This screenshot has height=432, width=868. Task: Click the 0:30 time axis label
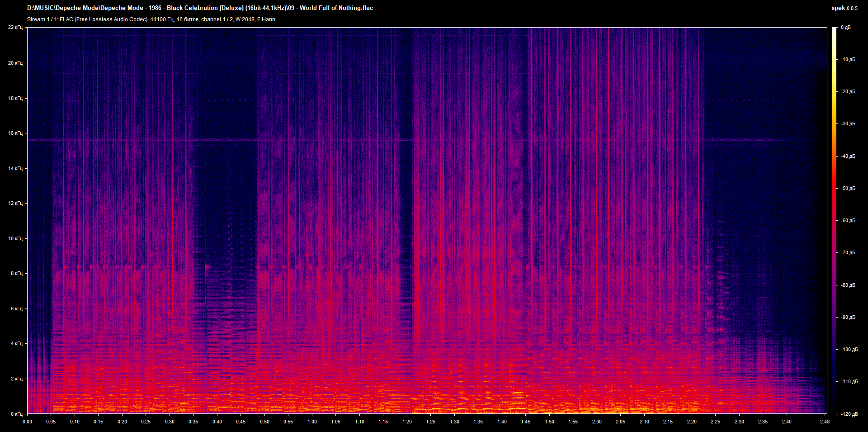170,422
